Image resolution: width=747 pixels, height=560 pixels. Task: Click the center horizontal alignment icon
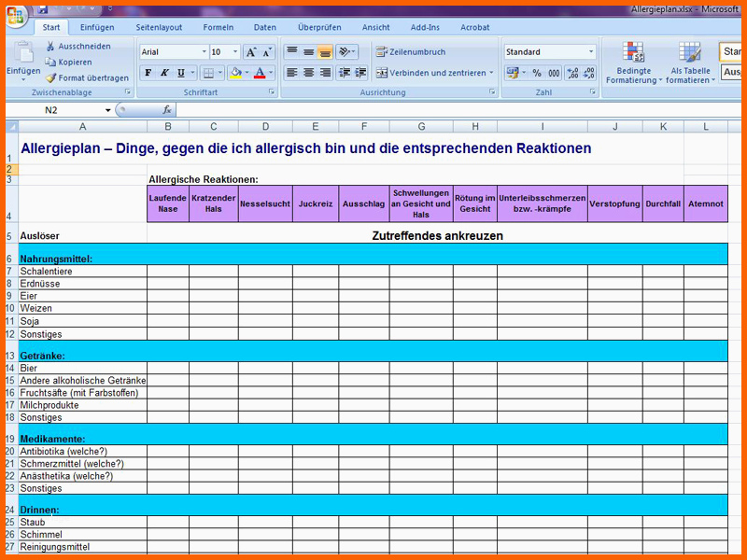pyautogui.click(x=308, y=73)
